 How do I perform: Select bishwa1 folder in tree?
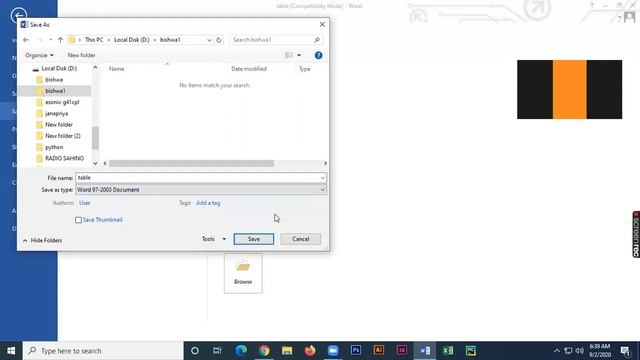coord(55,91)
